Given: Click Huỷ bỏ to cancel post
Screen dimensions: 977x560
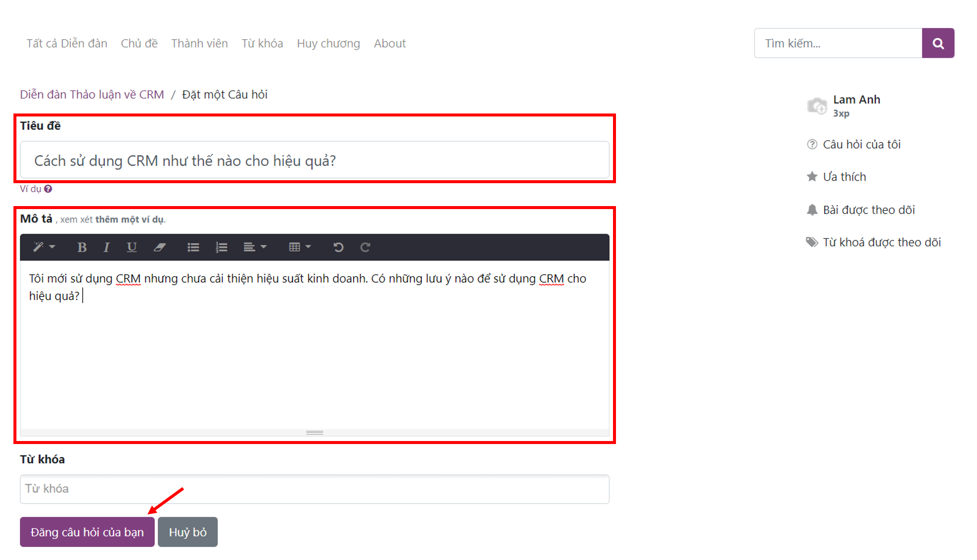Looking at the screenshot, I should (x=188, y=533).
